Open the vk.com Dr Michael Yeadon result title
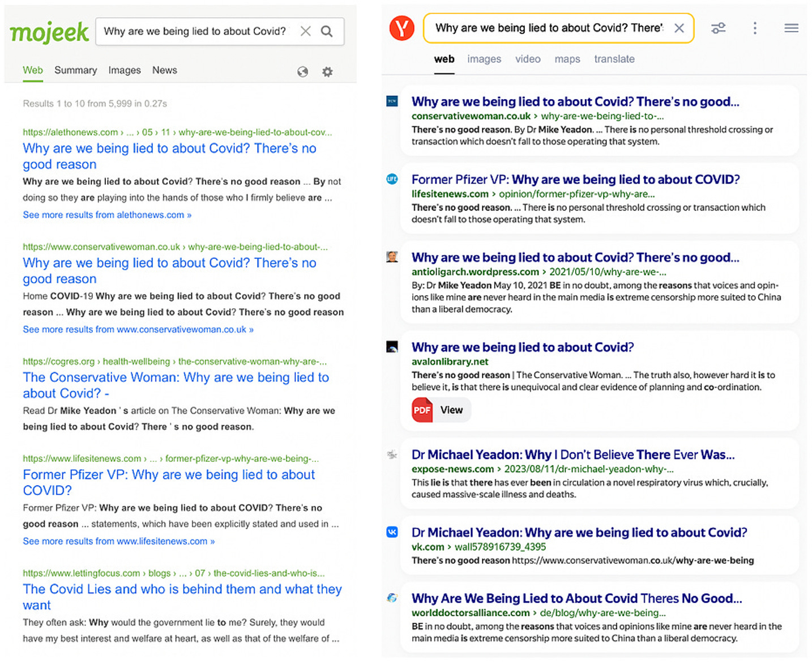Image resolution: width=812 pixels, height=663 pixels. pyautogui.click(x=579, y=532)
